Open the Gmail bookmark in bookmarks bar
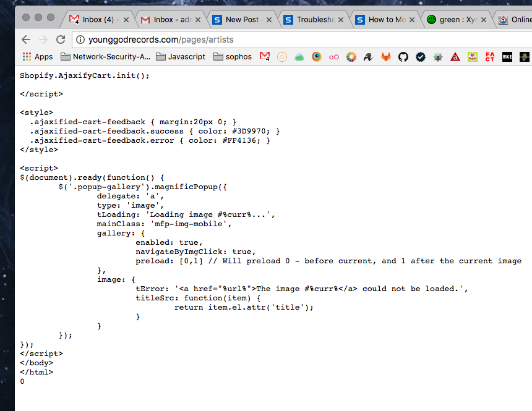Viewport: 532px width, 411px height. click(265, 57)
